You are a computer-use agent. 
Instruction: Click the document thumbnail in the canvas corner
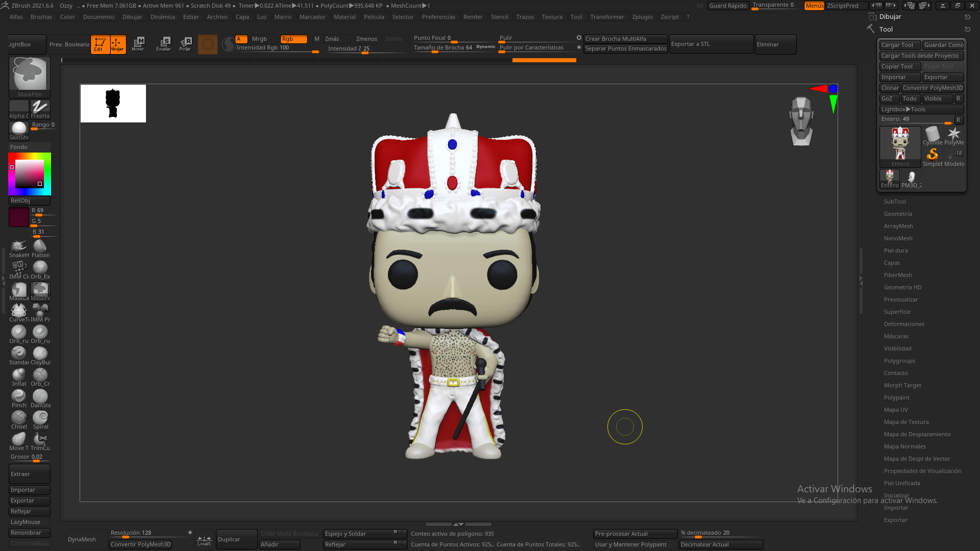[113, 104]
